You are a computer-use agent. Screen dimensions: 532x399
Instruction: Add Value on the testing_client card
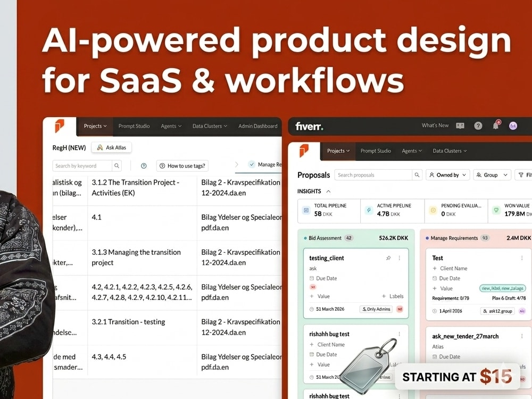click(319, 296)
